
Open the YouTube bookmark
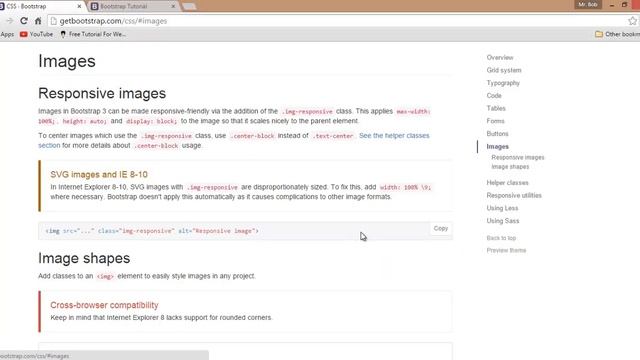pyautogui.click(x=36, y=34)
